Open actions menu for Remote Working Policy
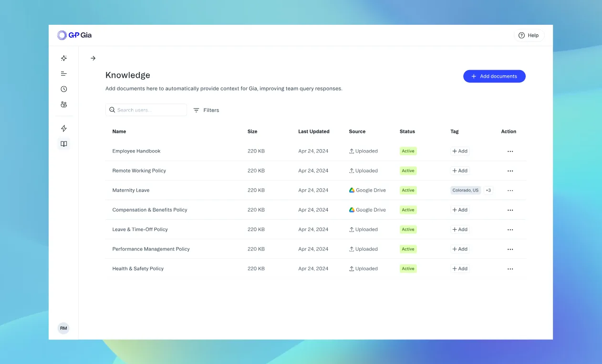The image size is (602, 364). click(x=510, y=171)
